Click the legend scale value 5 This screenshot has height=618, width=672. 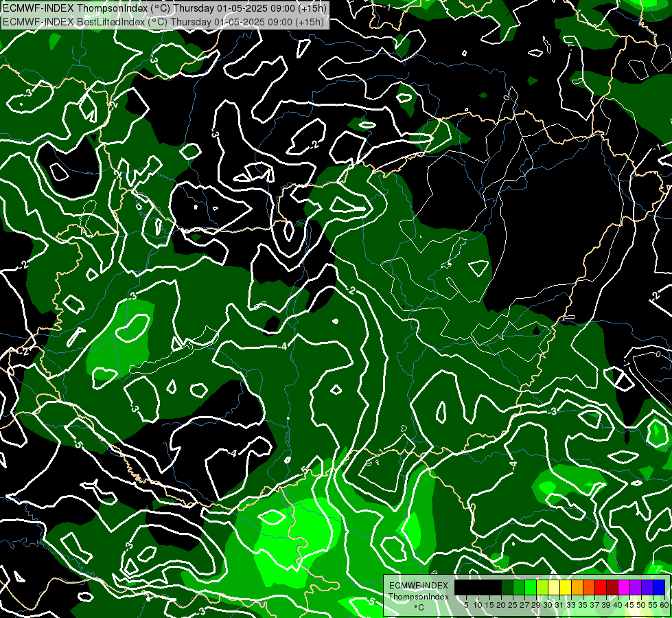(x=466, y=605)
